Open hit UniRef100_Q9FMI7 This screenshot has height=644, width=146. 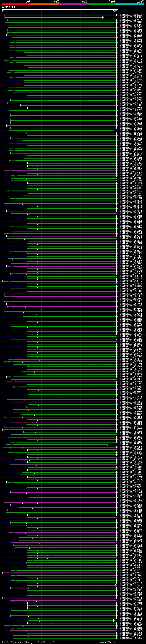(131, 20)
